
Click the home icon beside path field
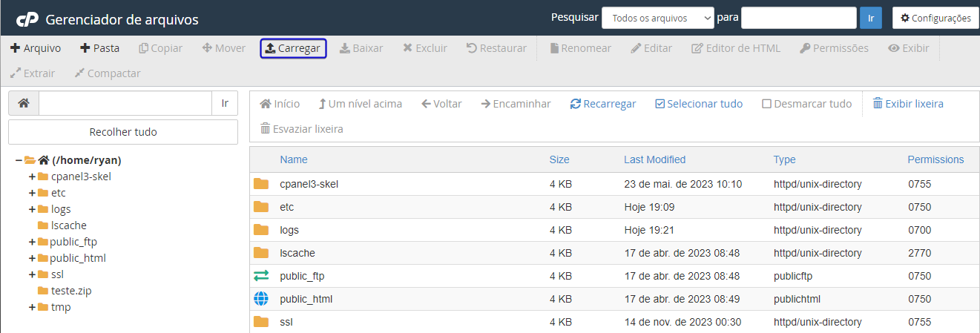coord(24,103)
